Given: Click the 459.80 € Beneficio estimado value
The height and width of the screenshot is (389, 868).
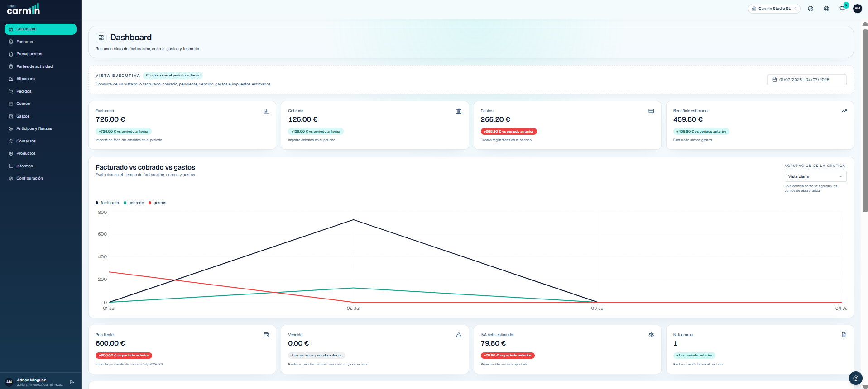Looking at the screenshot, I should tap(688, 119).
